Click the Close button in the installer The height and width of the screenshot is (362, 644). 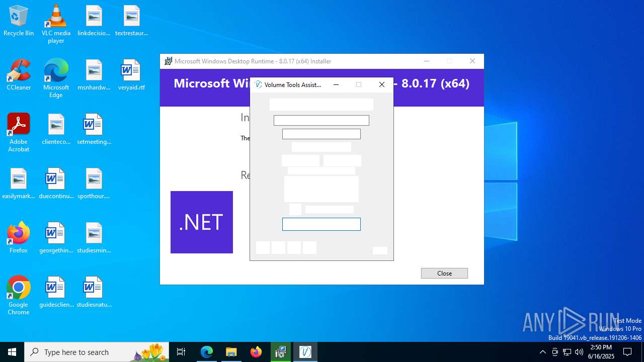444,273
